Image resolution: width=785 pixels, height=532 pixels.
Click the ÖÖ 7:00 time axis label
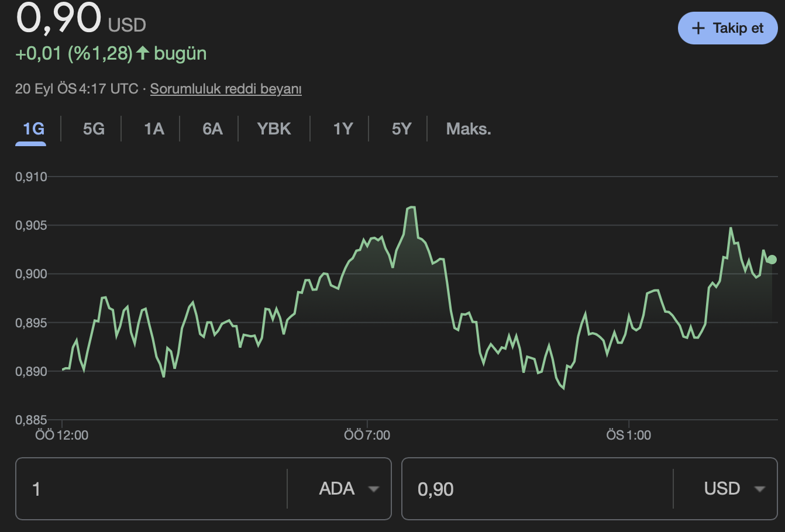coord(367,435)
